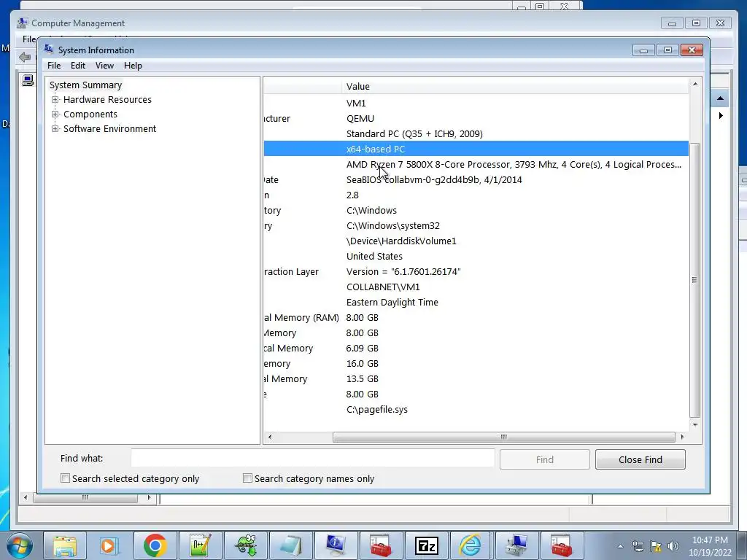Expand the Software Environment node
The width and height of the screenshot is (747, 560).
(55, 128)
